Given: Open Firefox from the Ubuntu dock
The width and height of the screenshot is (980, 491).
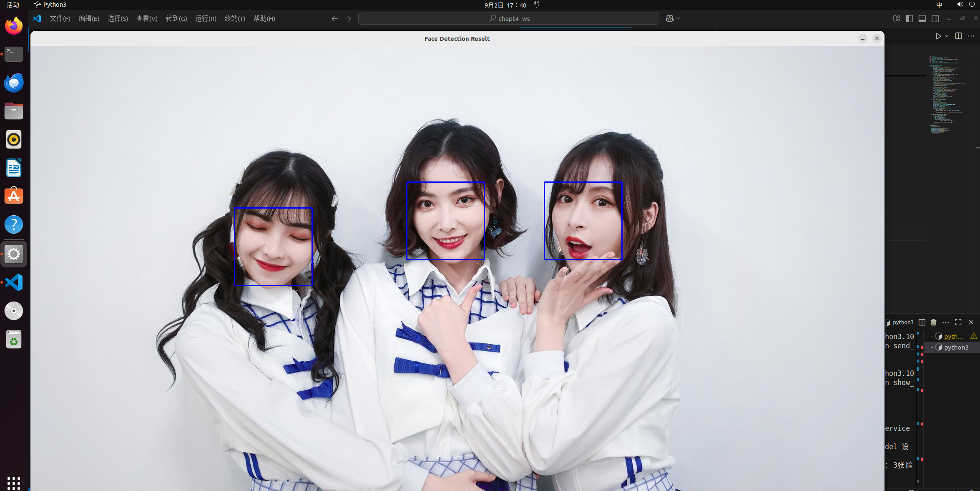Looking at the screenshot, I should [x=14, y=26].
